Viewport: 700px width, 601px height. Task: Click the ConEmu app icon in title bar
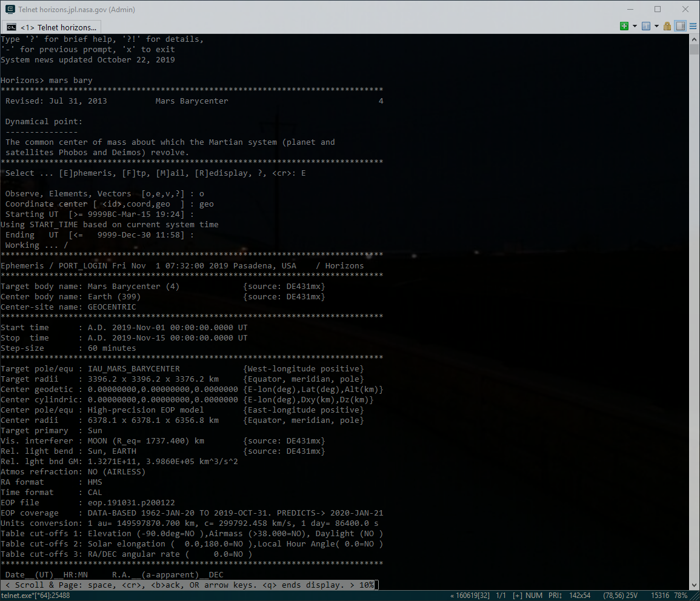(x=10, y=9)
